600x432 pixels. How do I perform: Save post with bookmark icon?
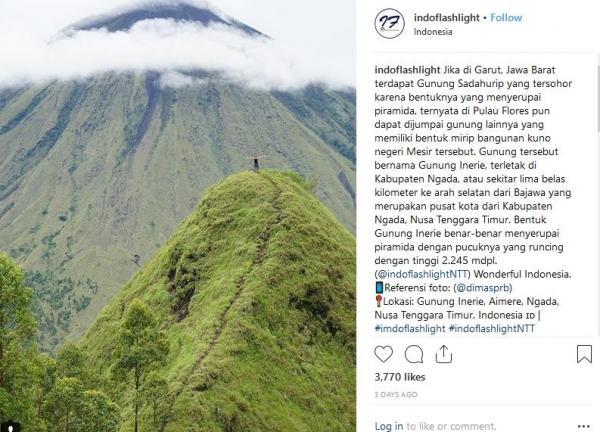(584, 354)
